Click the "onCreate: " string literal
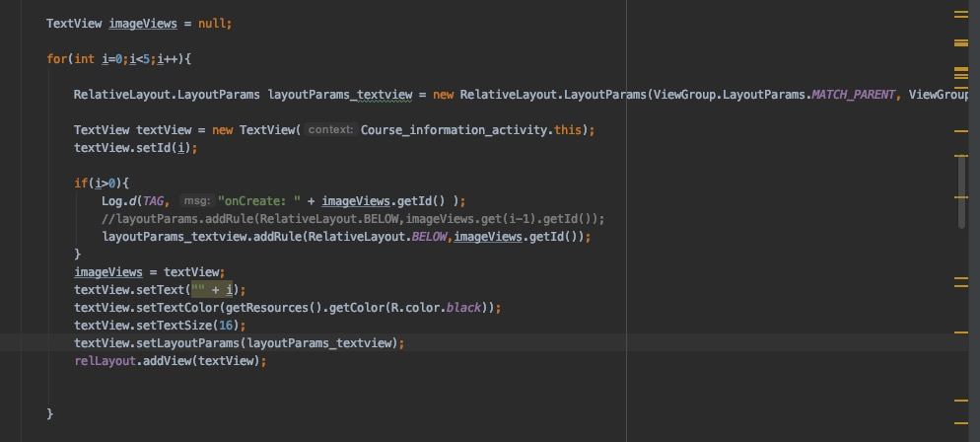This screenshot has height=442, width=980. (x=258, y=200)
